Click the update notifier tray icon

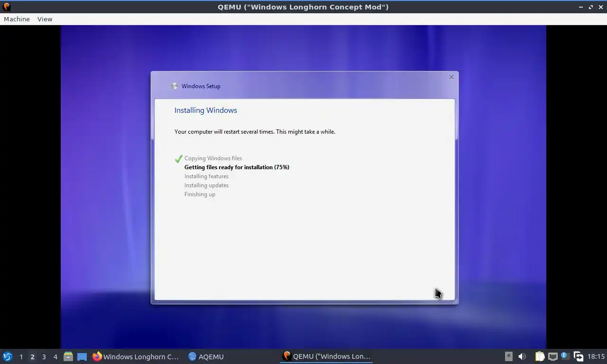(x=578, y=356)
